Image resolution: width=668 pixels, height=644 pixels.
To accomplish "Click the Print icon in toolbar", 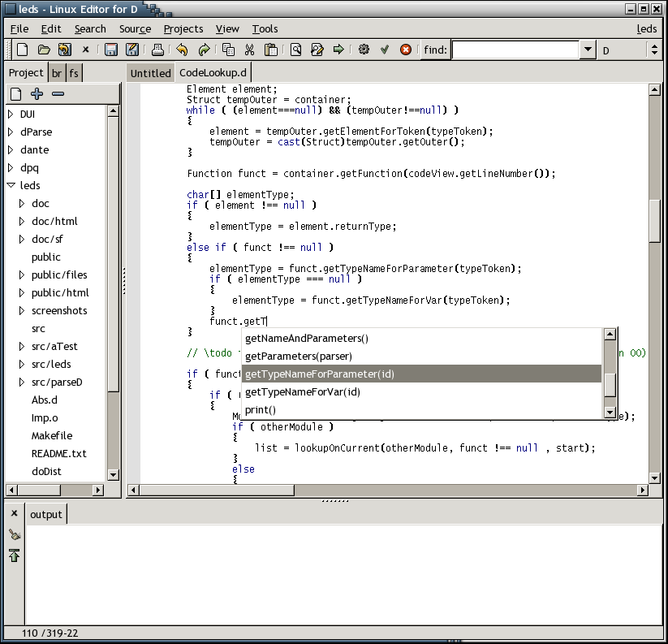I will click(158, 50).
